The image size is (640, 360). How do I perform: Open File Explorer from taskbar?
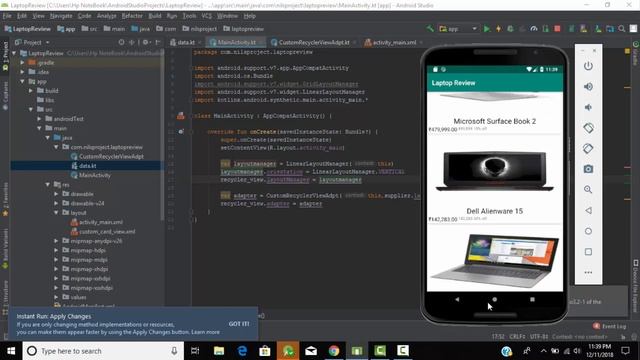[x=219, y=351]
